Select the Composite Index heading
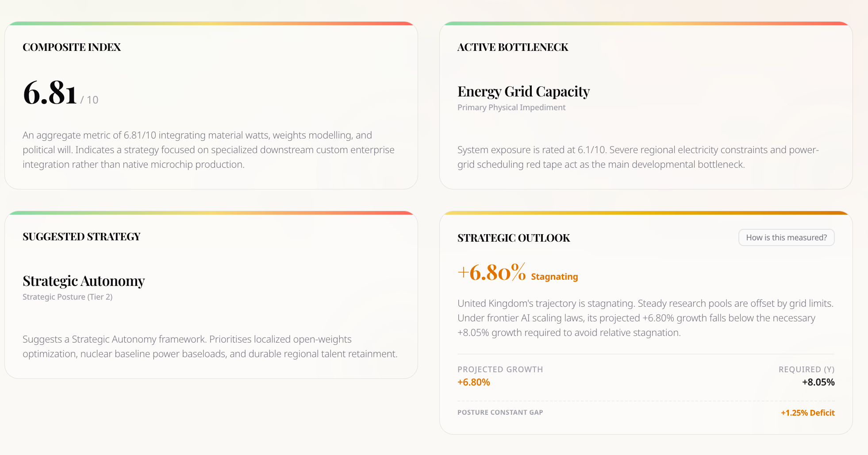The width and height of the screenshot is (868, 455). (x=72, y=47)
